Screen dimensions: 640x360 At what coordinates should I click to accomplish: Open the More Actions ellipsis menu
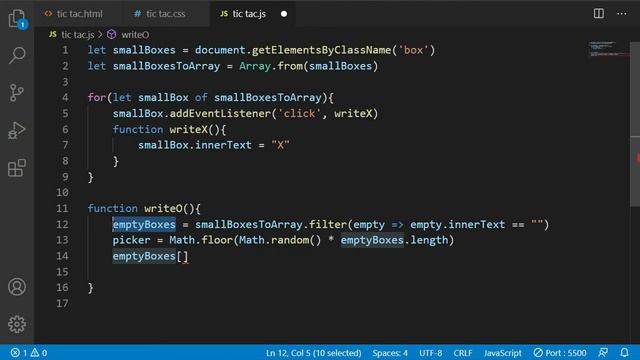622,13
